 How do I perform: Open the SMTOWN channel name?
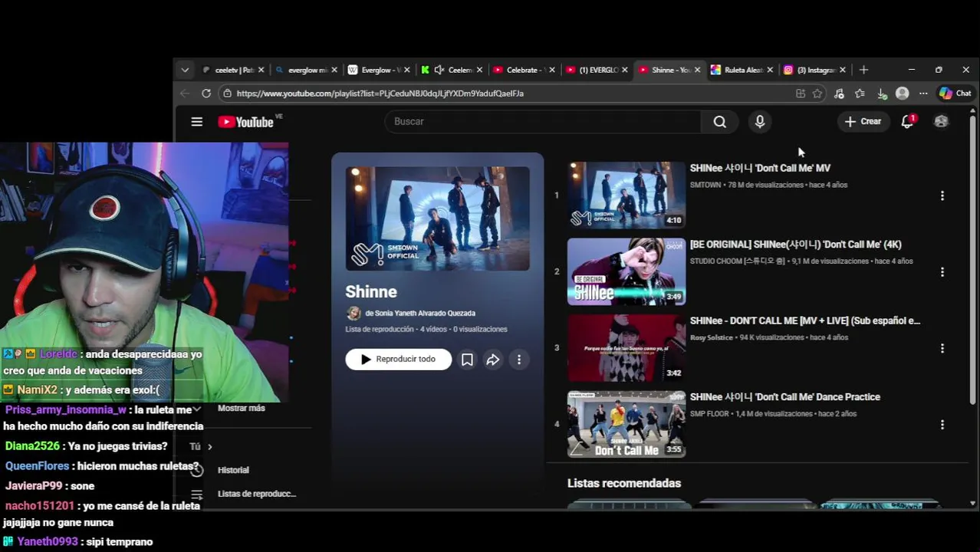705,185
